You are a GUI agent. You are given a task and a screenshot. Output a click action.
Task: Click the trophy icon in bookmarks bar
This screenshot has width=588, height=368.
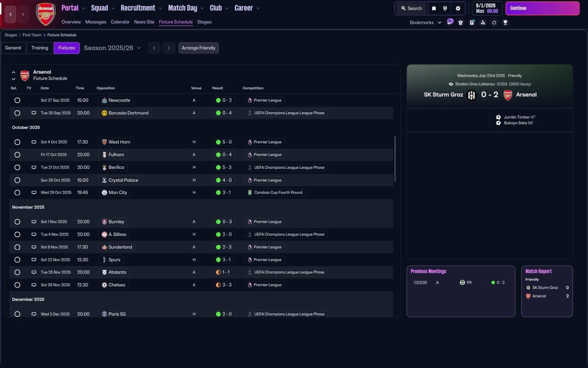click(505, 23)
